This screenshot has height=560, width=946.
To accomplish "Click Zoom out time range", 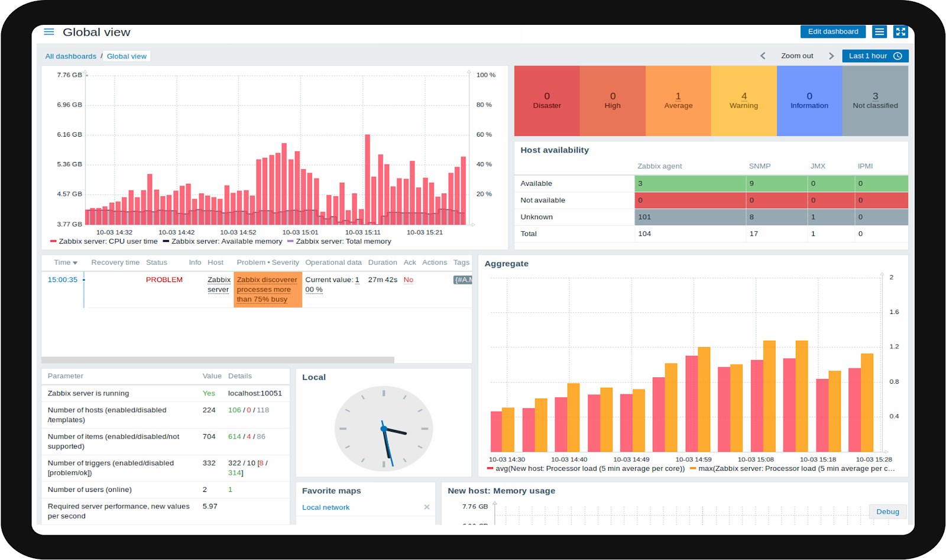I will (x=797, y=56).
